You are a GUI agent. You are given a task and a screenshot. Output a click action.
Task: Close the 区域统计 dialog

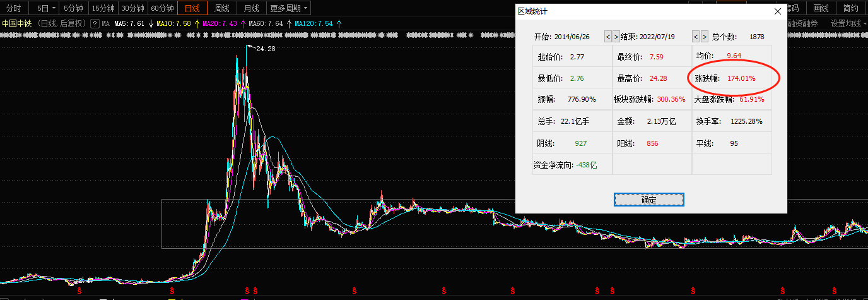(x=777, y=11)
